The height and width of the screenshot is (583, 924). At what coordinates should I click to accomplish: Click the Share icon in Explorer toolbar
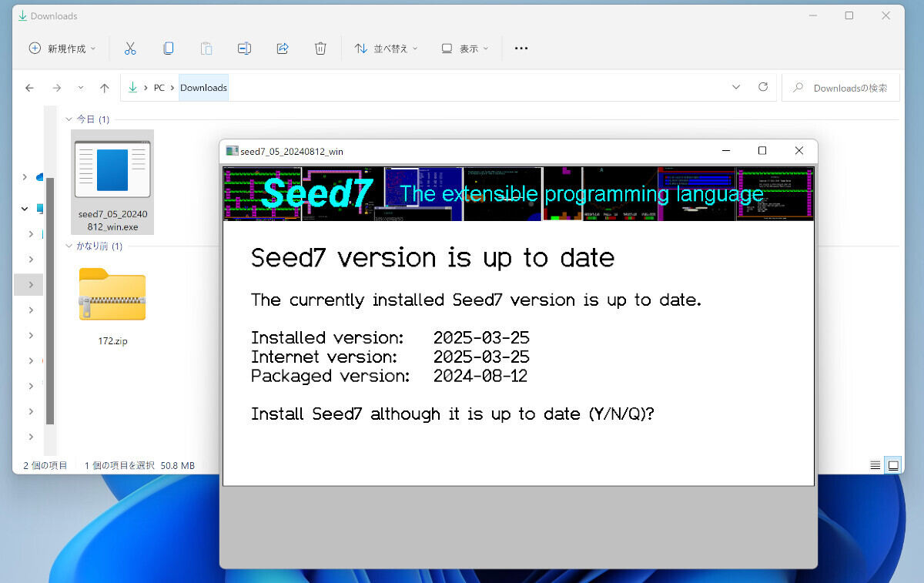click(x=283, y=49)
